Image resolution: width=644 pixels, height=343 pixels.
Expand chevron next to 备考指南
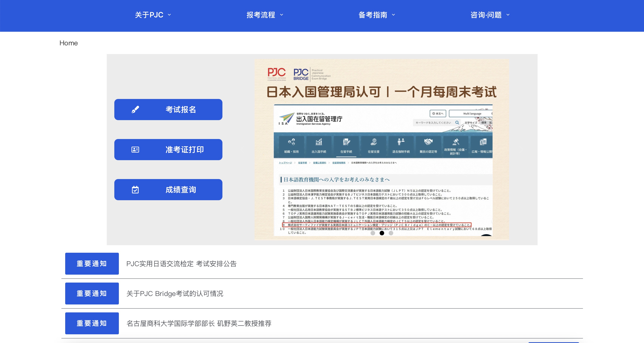393,15
